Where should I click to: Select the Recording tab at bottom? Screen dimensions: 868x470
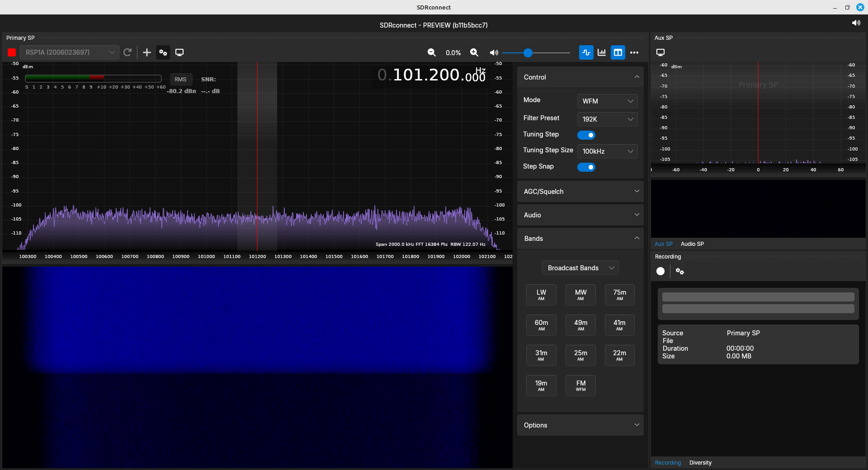point(668,463)
